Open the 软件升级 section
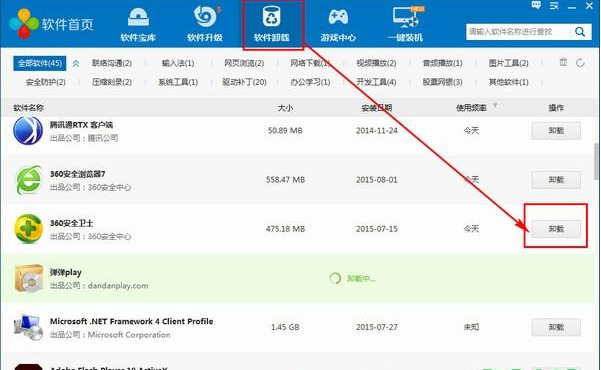601x370 pixels. 205,24
